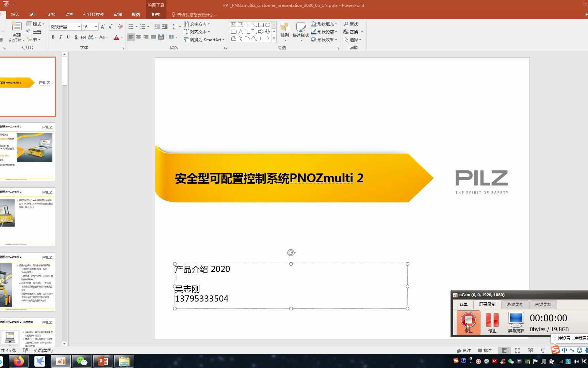
Task: Open the oCam 音频录制 tab
Action: click(x=543, y=304)
